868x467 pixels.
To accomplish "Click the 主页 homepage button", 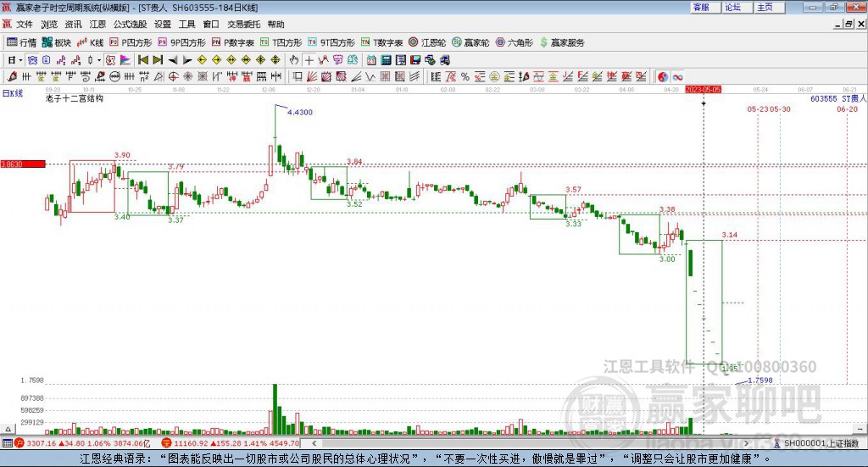I will (x=770, y=7).
